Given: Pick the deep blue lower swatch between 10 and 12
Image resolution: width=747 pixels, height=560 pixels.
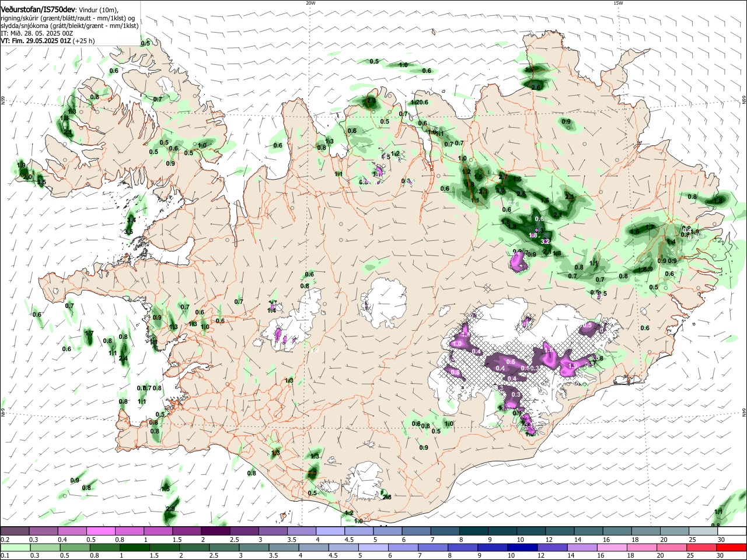Looking at the screenshot, I should point(522,547).
